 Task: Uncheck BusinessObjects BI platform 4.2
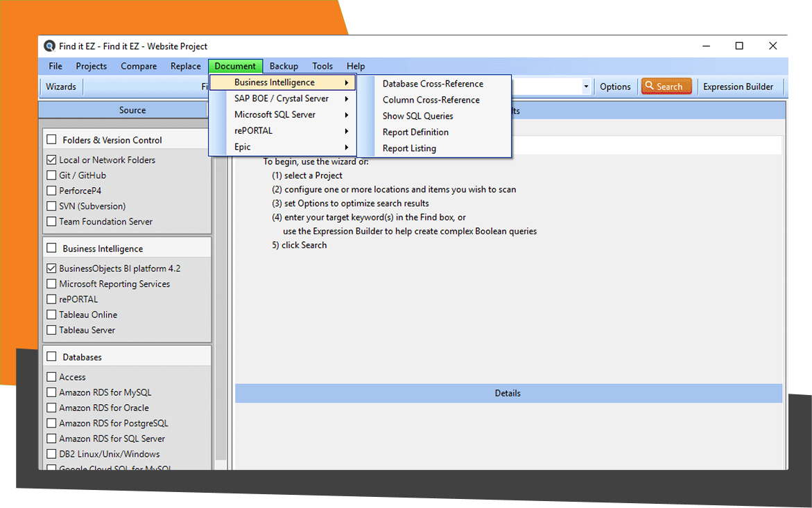[x=51, y=268]
